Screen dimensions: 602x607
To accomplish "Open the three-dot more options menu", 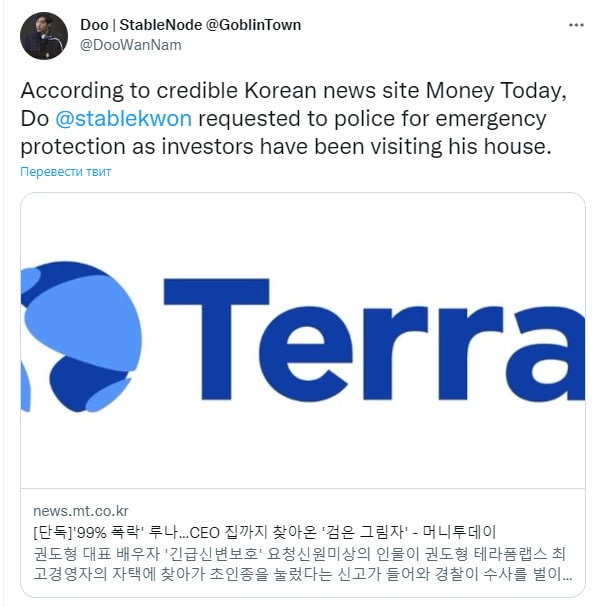I will coord(576,25).
